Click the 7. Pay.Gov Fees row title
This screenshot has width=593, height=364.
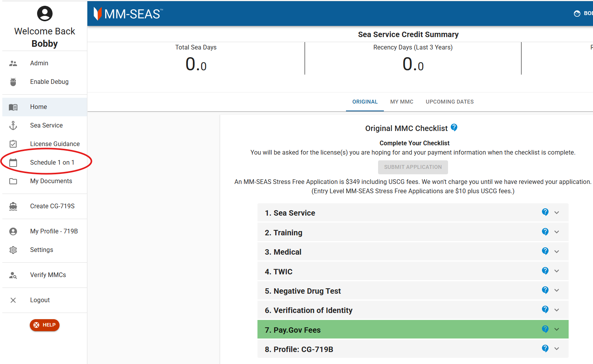pos(293,330)
